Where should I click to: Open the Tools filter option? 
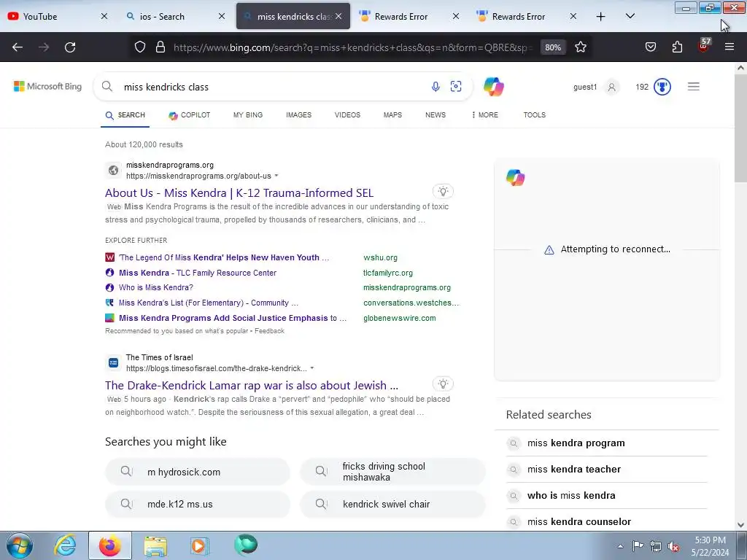click(x=535, y=115)
